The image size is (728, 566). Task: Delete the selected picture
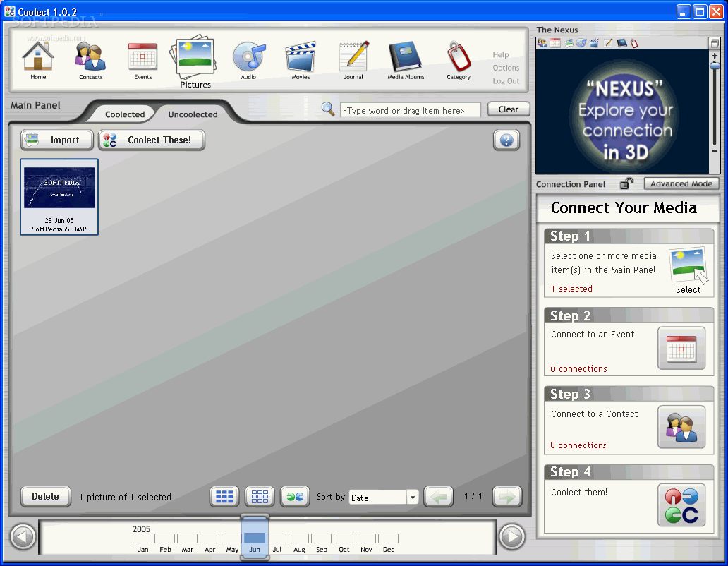coord(45,496)
